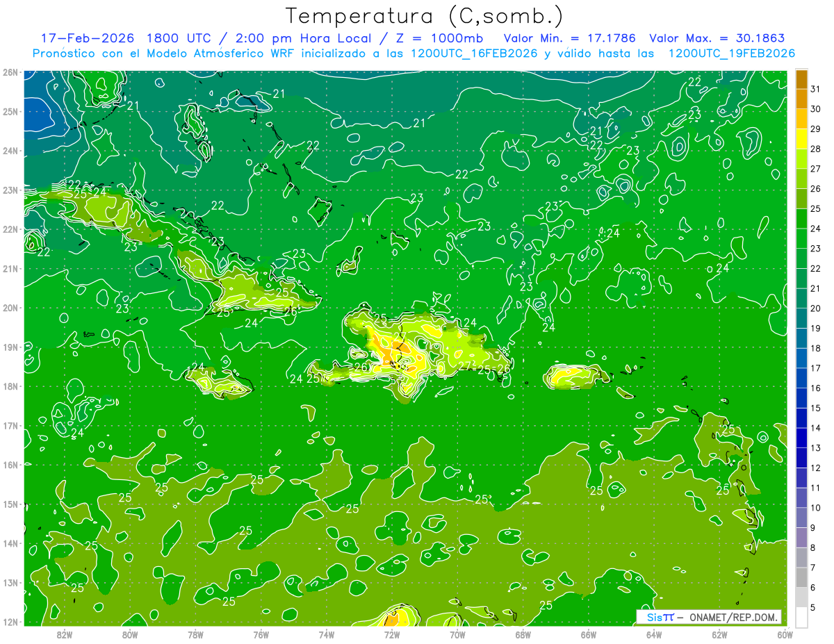
Task: Click the blue legend swatch between 17 and 18
Action: (801, 358)
